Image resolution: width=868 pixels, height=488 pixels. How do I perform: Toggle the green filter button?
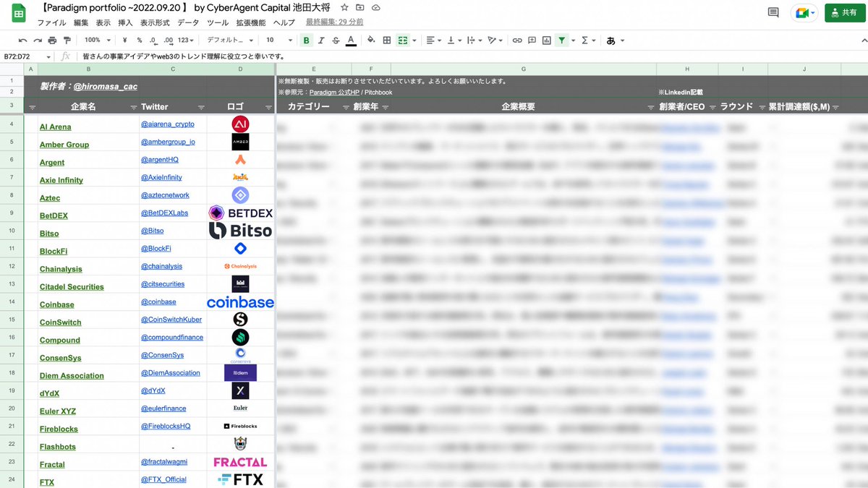562,40
